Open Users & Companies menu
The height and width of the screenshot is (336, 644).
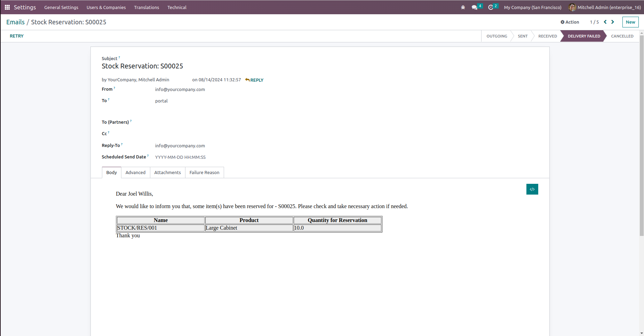coord(106,7)
